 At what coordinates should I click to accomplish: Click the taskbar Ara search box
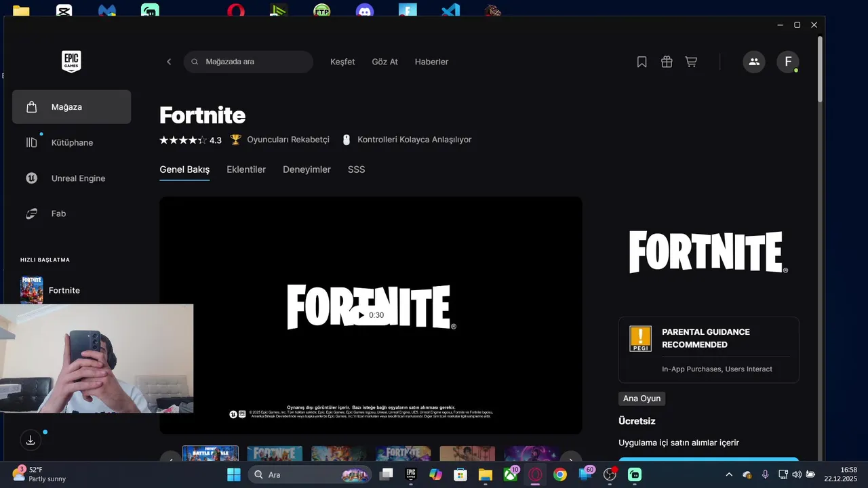(310, 474)
